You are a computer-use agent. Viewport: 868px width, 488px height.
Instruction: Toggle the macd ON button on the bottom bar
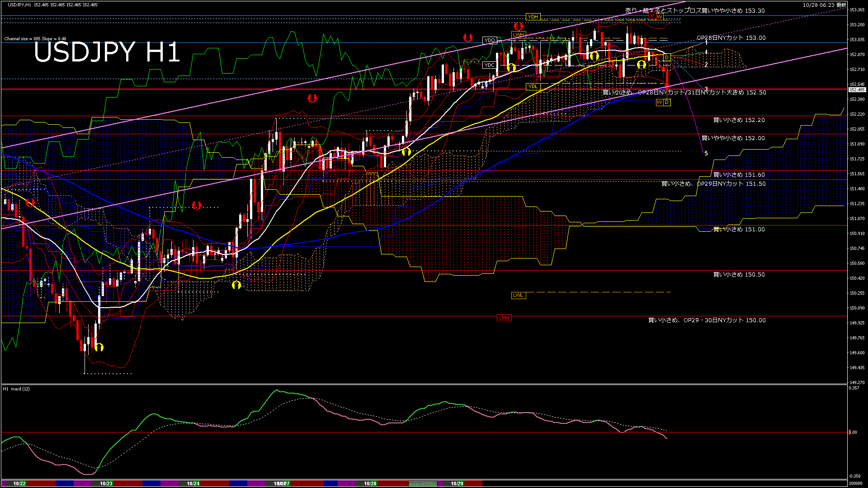pyautogui.click(x=423, y=483)
